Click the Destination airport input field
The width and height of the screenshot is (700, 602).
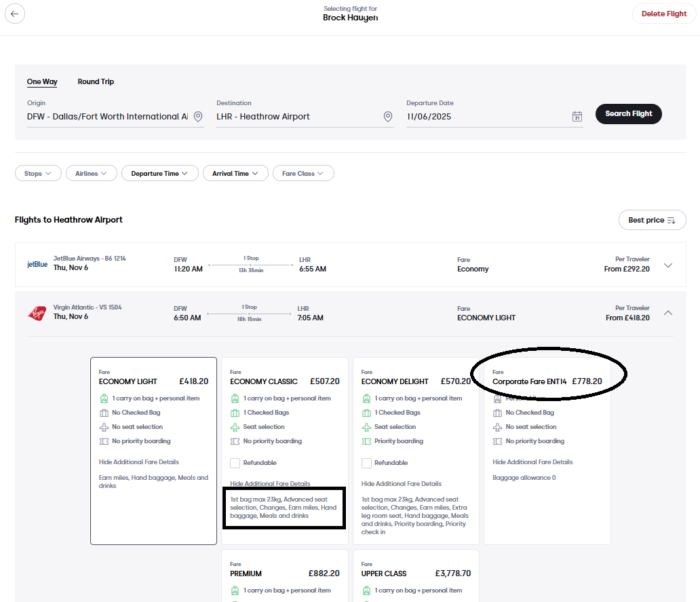[x=305, y=117]
